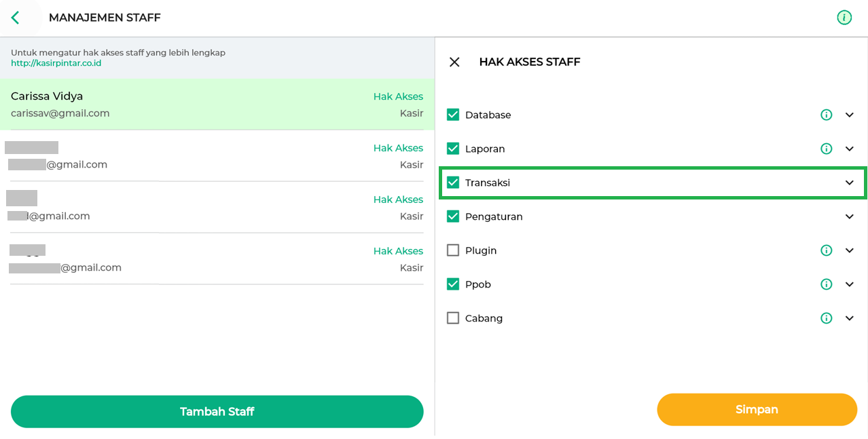The height and width of the screenshot is (439, 868).
Task: Click the Tambah Staff button
Action: (217, 412)
